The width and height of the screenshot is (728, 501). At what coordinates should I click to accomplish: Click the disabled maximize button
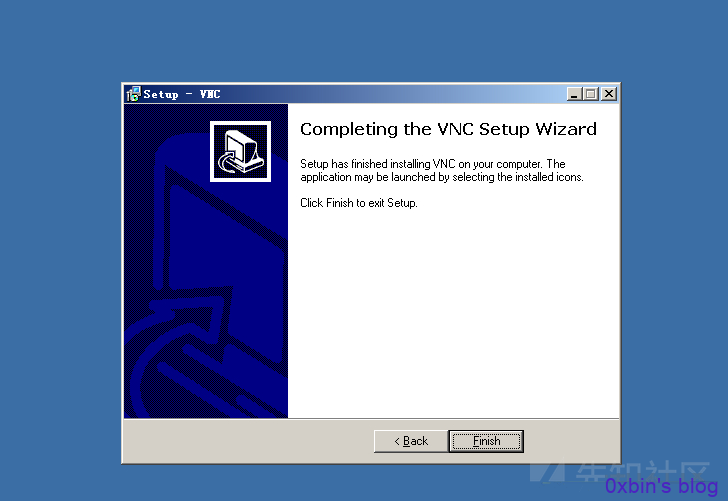(x=591, y=94)
